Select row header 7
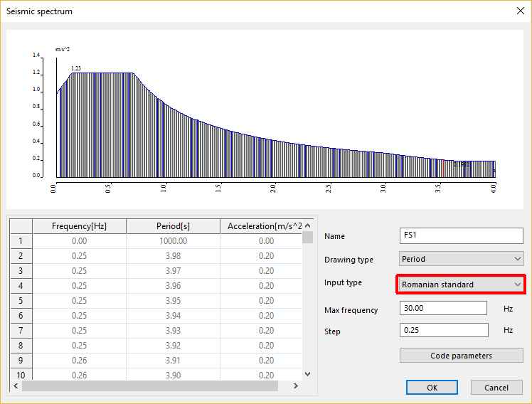 coord(21,331)
